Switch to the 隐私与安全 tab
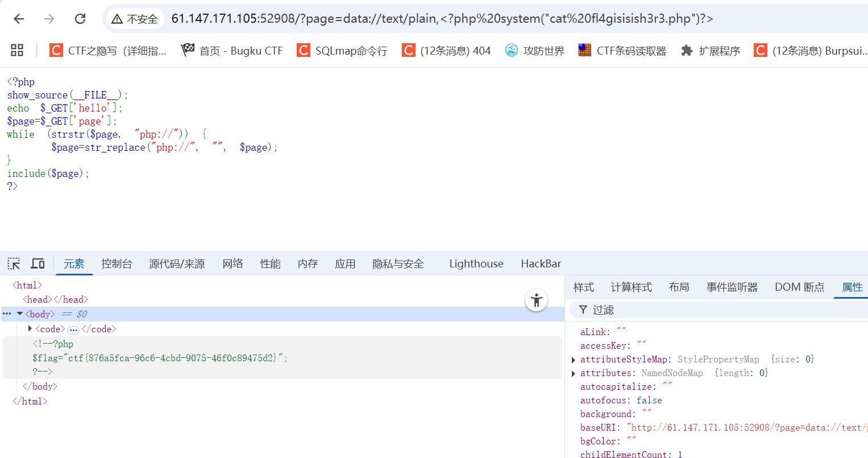 tap(398, 263)
